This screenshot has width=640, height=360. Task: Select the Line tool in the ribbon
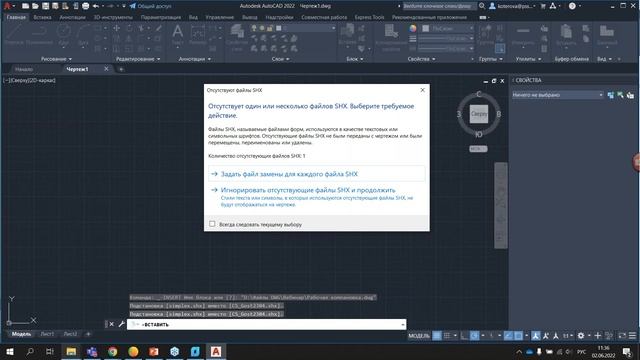(x=13, y=35)
